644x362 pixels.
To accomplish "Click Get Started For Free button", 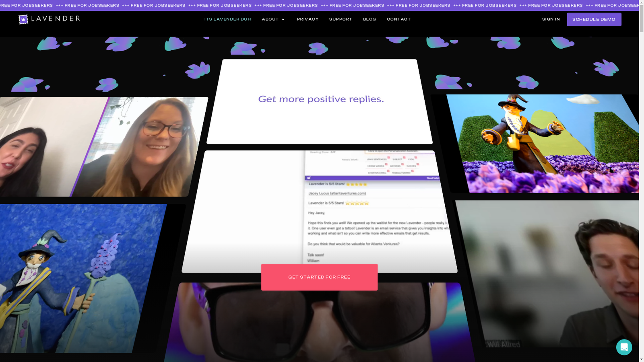I will point(319,277).
